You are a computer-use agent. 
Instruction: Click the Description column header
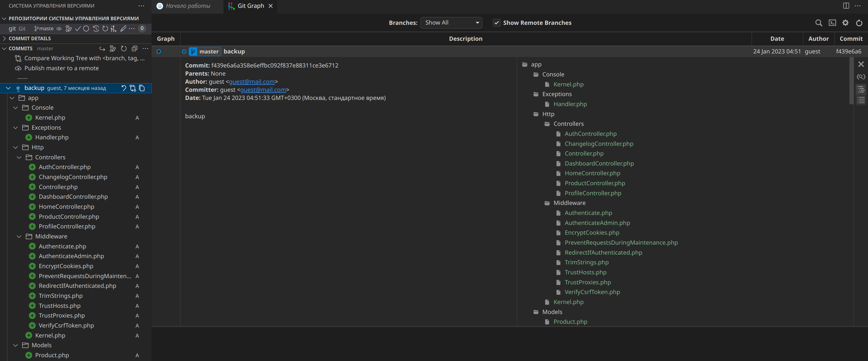pos(465,39)
